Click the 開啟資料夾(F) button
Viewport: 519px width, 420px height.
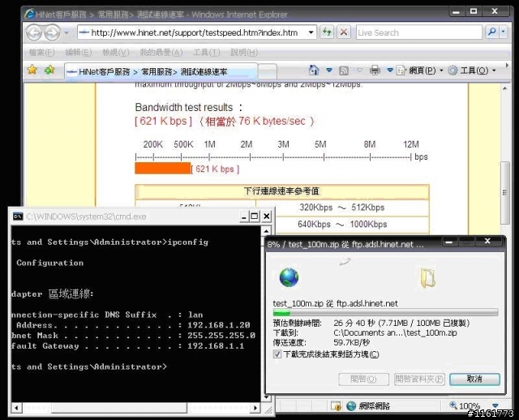419,379
